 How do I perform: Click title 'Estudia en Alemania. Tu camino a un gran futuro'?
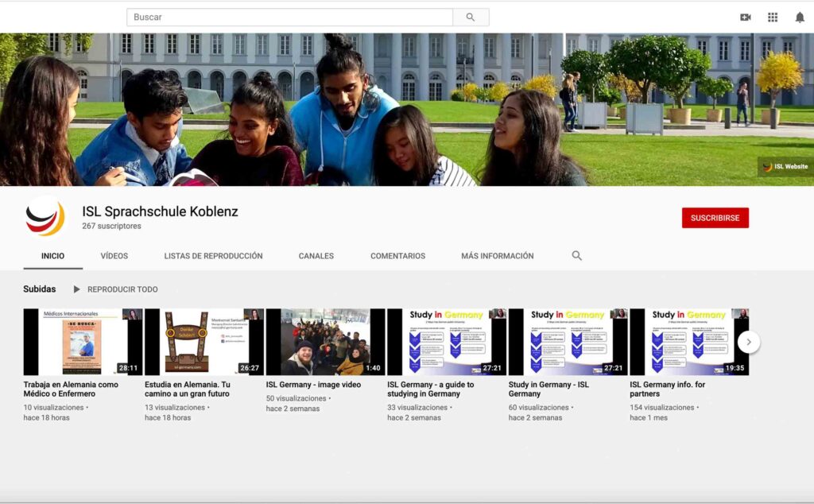188,390
